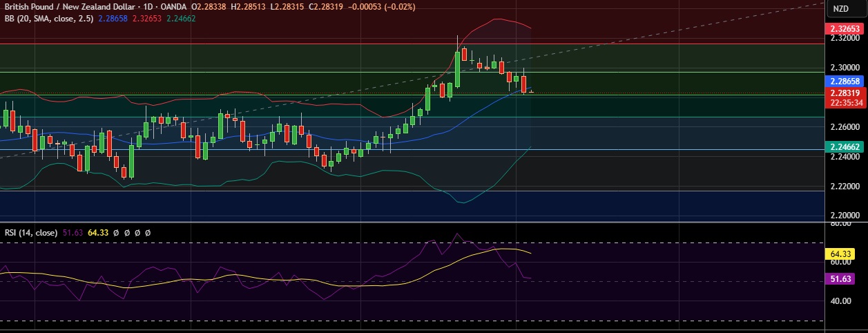The image size is (868, 333).
Task: Click the red 2.32653 upper band price label
Action: 845,29
